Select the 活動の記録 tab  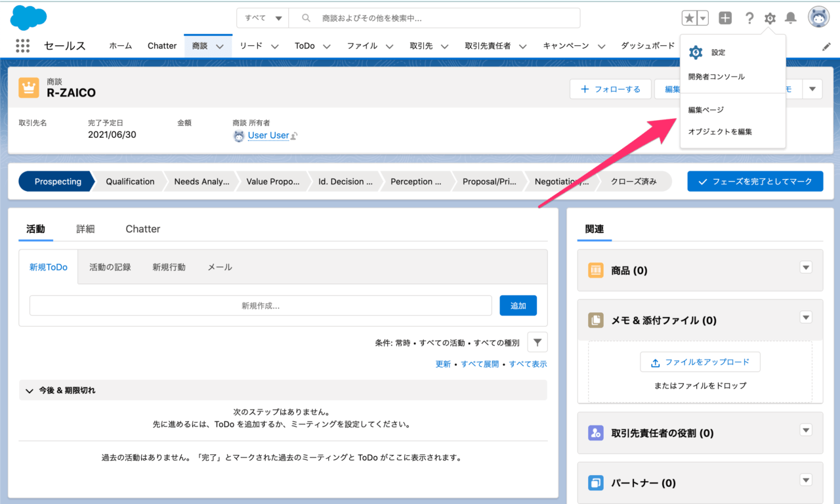coord(110,267)
